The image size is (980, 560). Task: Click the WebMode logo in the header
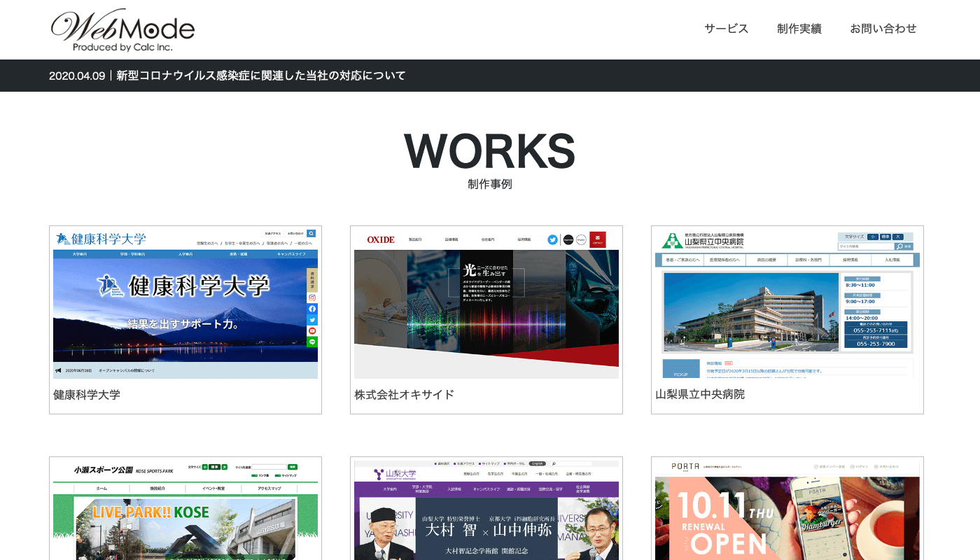[x=122, y=30]
